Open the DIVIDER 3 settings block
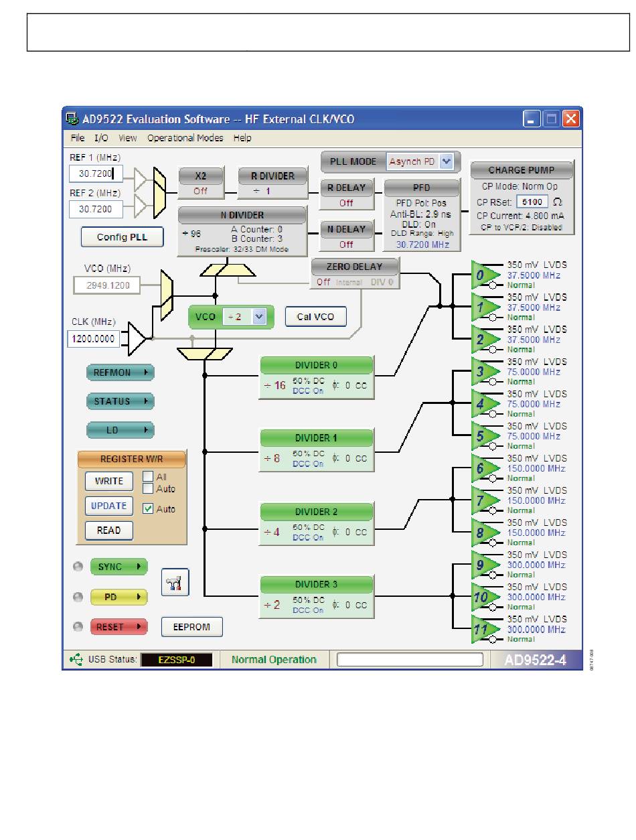The image size is (636, 840). 317,597
